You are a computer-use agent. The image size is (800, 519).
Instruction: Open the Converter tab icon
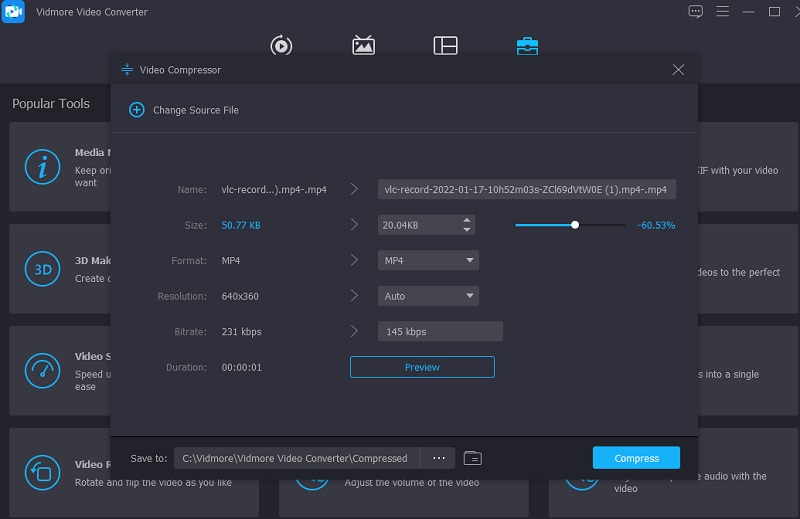[281, 46]
